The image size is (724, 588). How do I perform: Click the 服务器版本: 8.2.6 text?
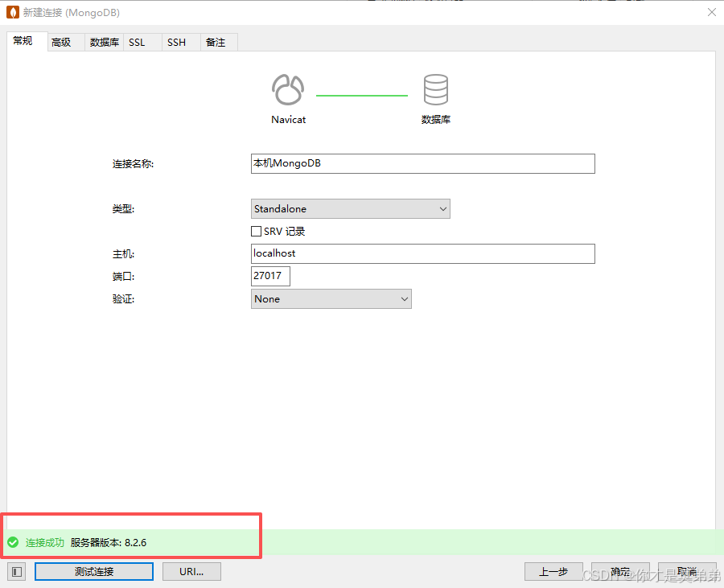point(109,543)
